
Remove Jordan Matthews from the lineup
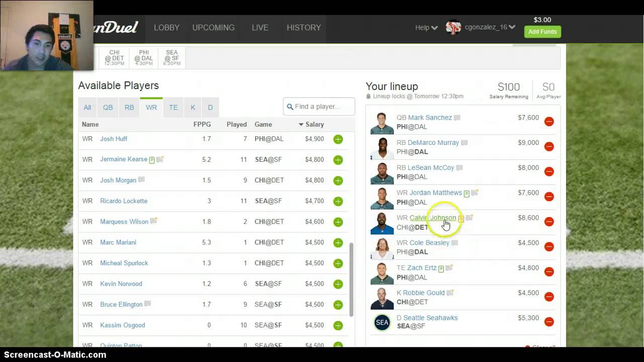(549, 197)
